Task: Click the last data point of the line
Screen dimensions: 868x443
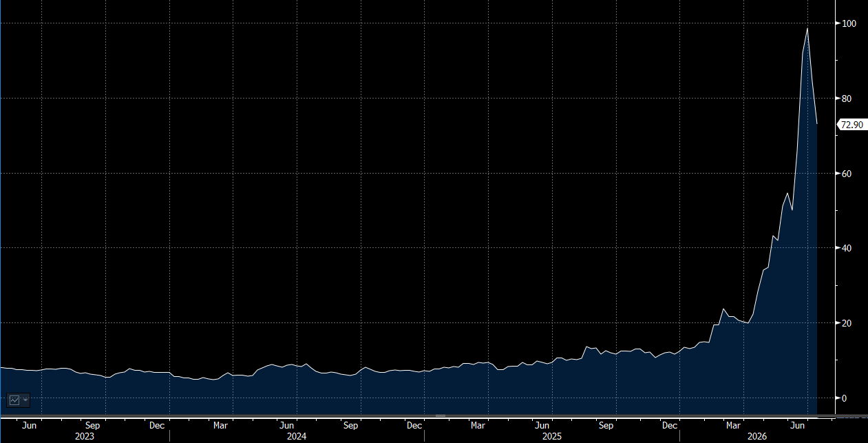Action: click(817, 124)
